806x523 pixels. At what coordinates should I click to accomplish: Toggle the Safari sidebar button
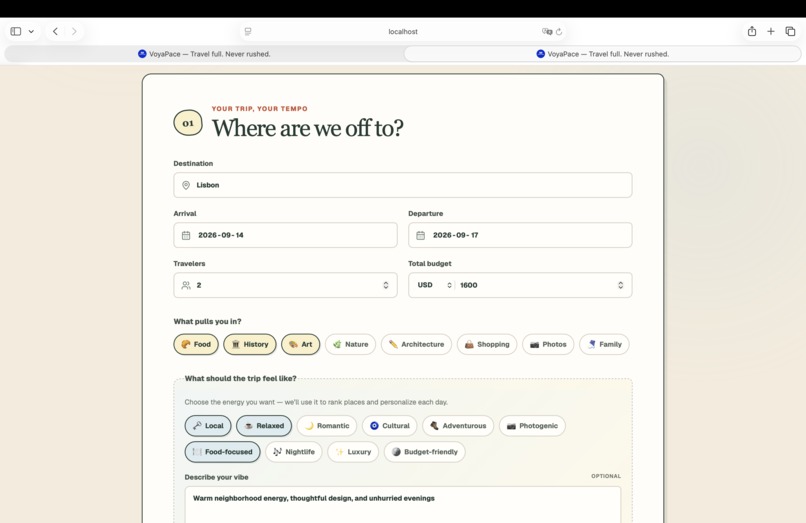tap(16, 31)
